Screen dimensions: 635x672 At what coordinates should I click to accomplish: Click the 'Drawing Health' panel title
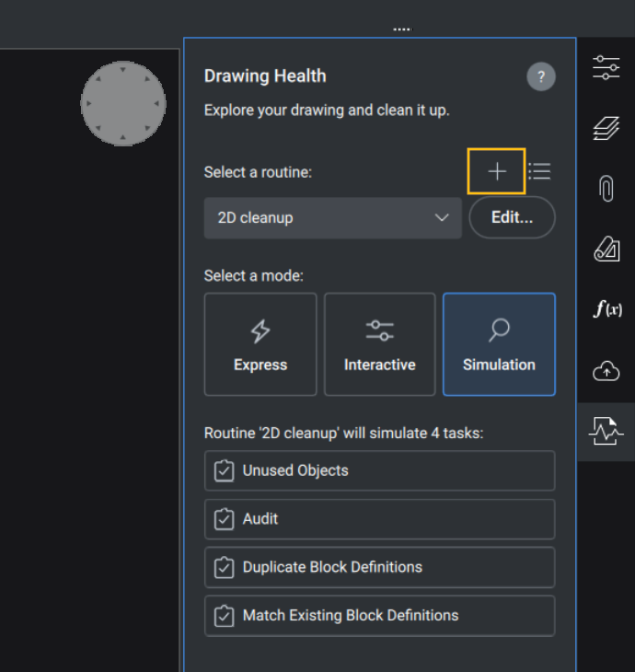(x=265, y=76)
